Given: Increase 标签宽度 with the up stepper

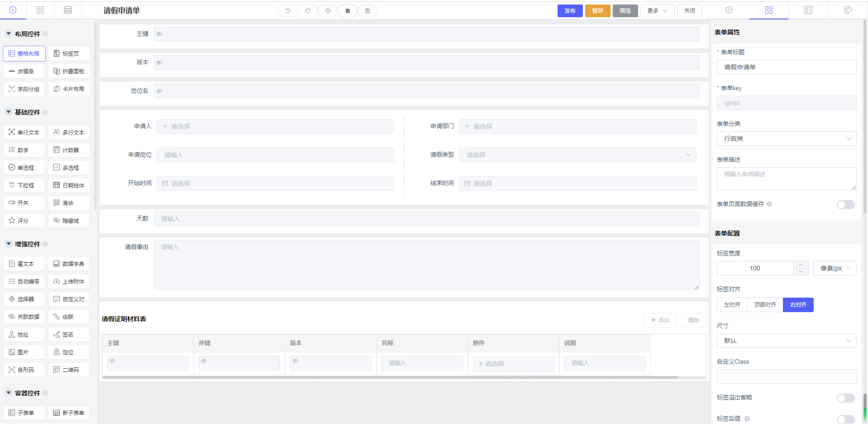Looking at the screenshot, I should pyautogui.click(x=801, y=265).
